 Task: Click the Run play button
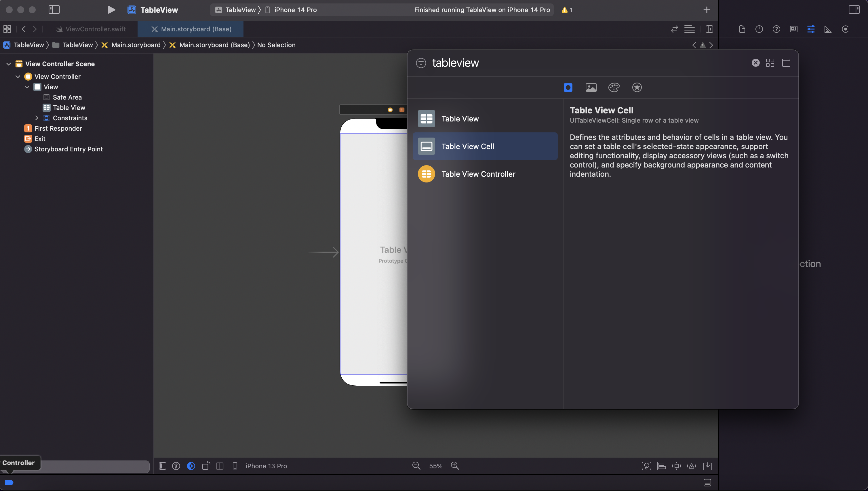tap(111, 10)
